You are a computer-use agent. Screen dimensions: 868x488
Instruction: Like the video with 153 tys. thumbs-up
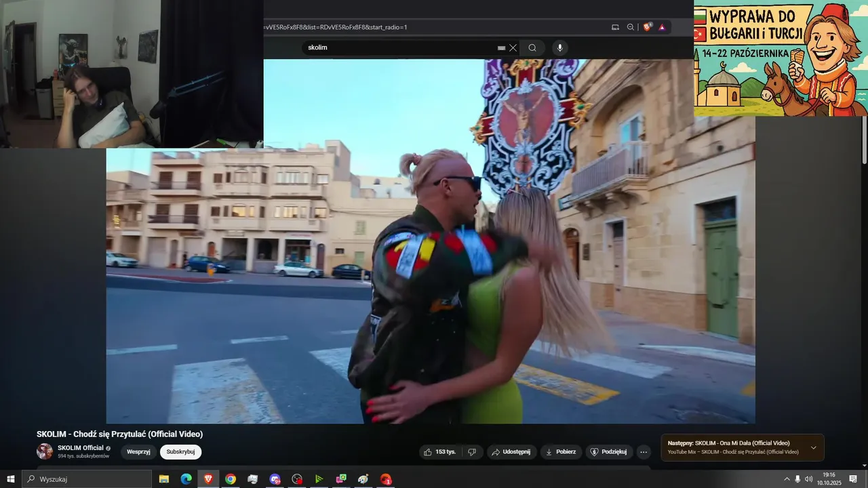(x=439, y=452)
